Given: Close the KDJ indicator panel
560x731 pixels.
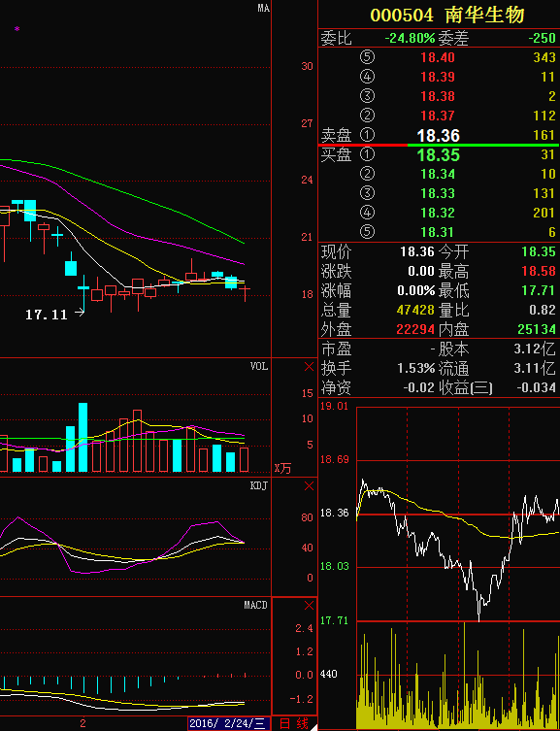Looking at the screenshot, I should pyautogui.click(x=309, y=486).
